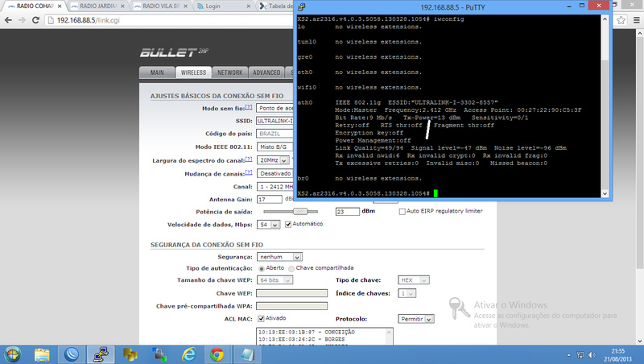The image size is (644, 364).
Task: Click the PuTTY title bar icon
Action: point(302,7)
